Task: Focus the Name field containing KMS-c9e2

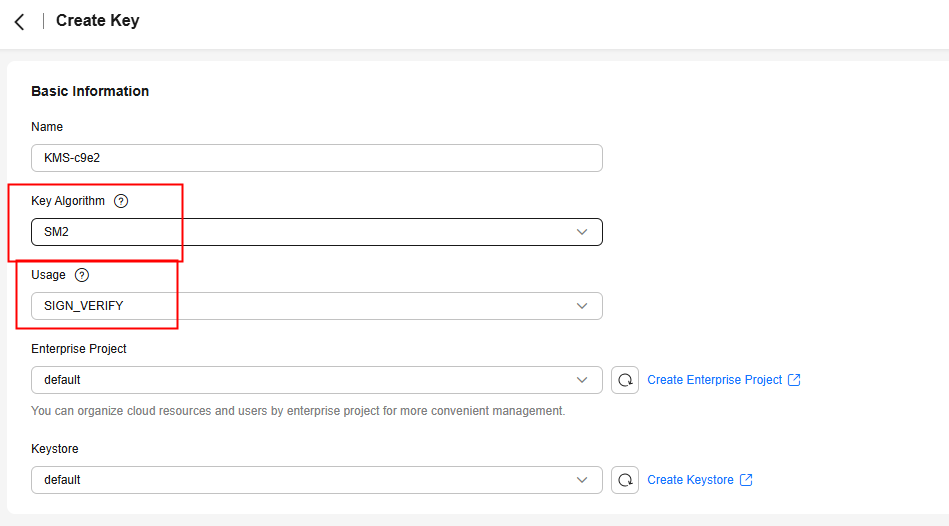Action: click(317, 158)
